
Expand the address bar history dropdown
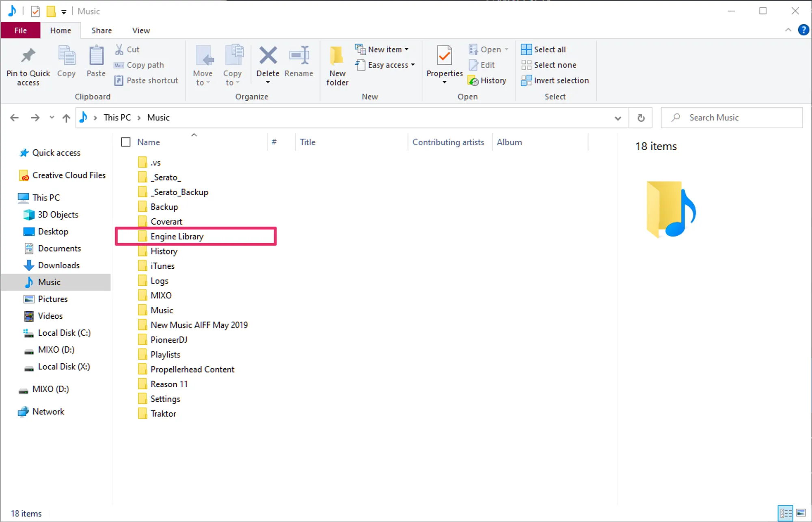click(618, 118)
